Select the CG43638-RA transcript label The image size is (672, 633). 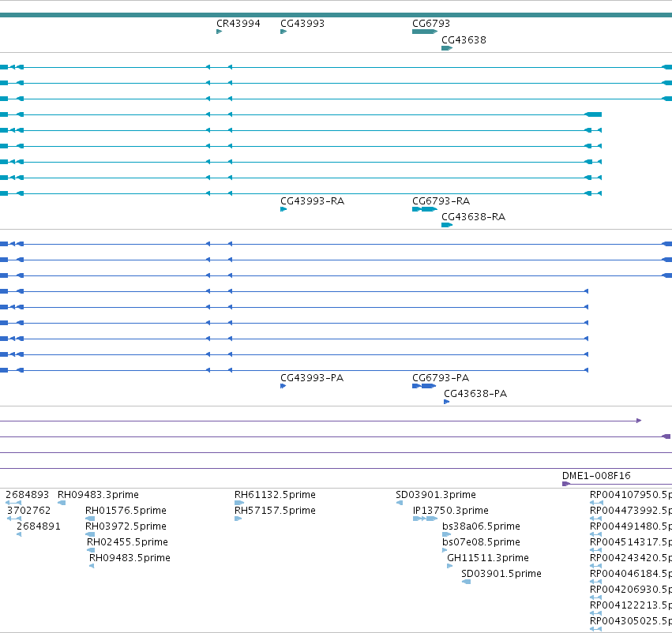[x=474, y=217]
